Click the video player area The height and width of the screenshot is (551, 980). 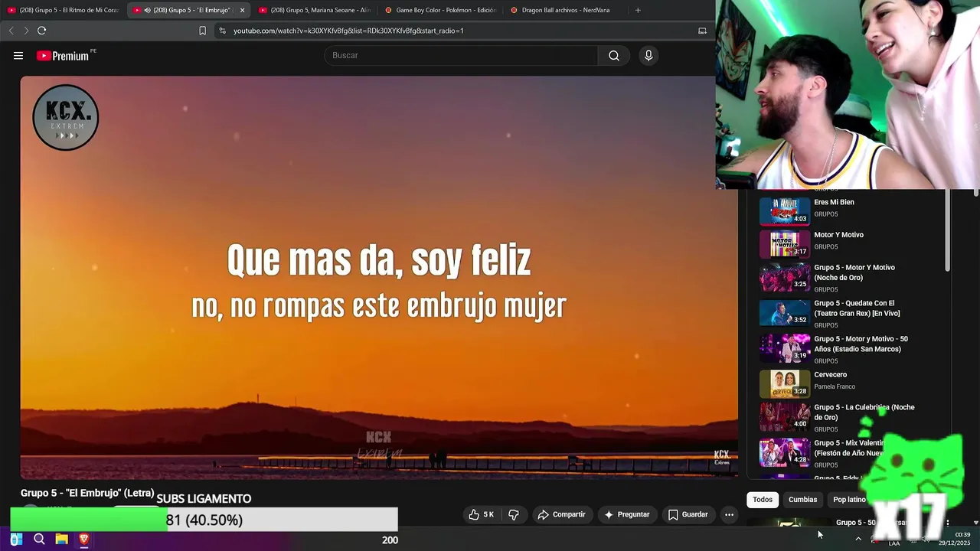[x=379, y=277]
